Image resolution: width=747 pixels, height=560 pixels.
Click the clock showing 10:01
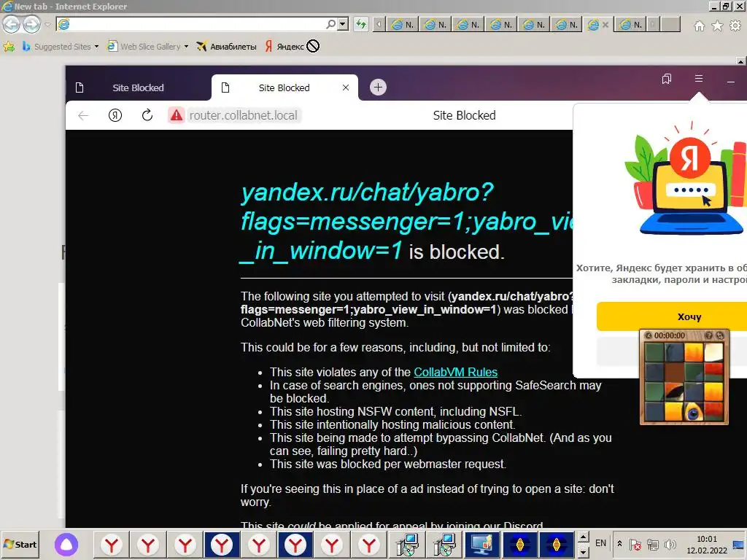point(706,544)
